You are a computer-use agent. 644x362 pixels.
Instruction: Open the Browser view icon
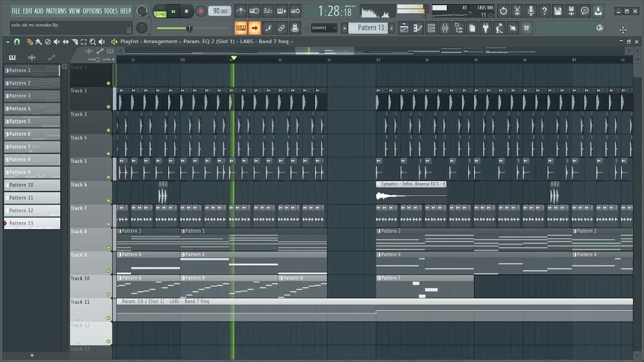point(458,28)
